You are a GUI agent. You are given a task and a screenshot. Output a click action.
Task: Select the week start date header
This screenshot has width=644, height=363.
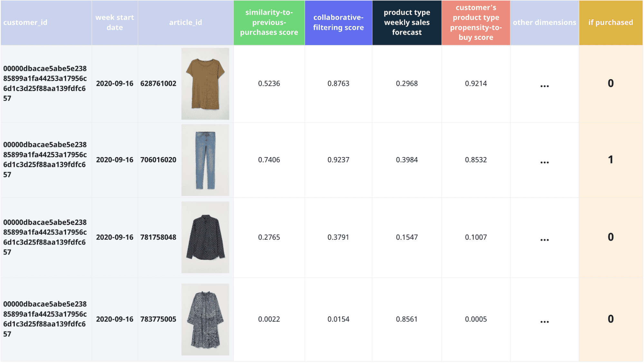click(x=115, y=23)
